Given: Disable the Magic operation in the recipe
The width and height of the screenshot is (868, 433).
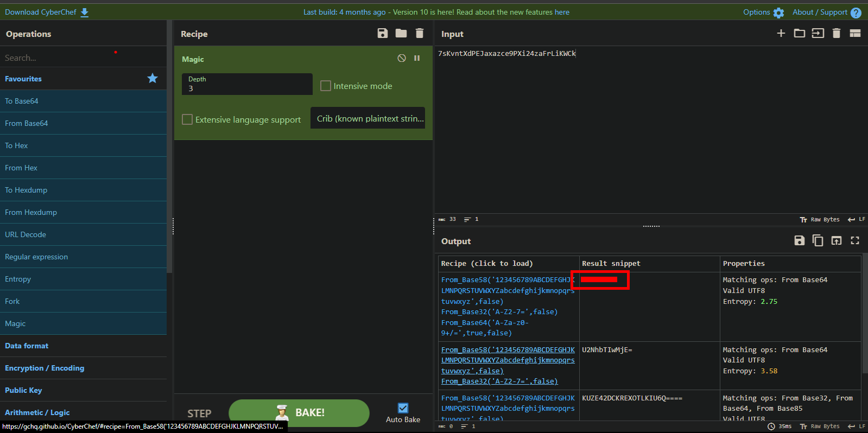Looking at the screenshot, I should pos(402,58).
